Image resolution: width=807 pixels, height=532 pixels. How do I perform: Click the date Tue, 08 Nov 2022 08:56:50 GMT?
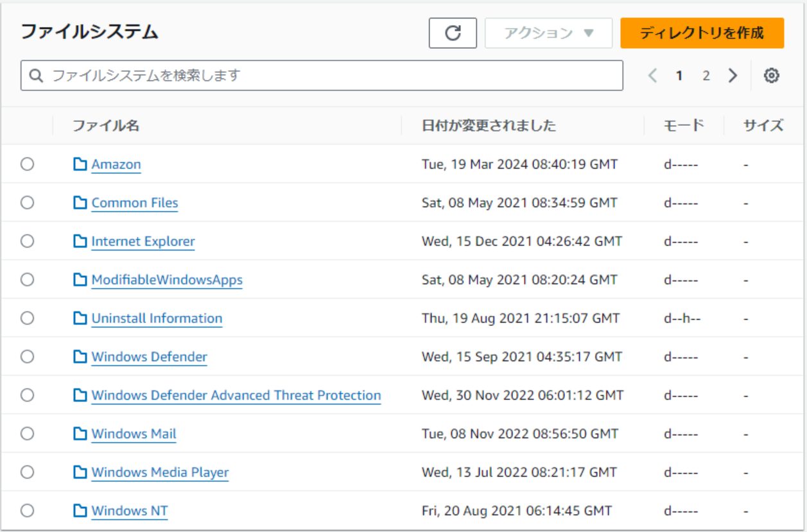tap(520, 434)
